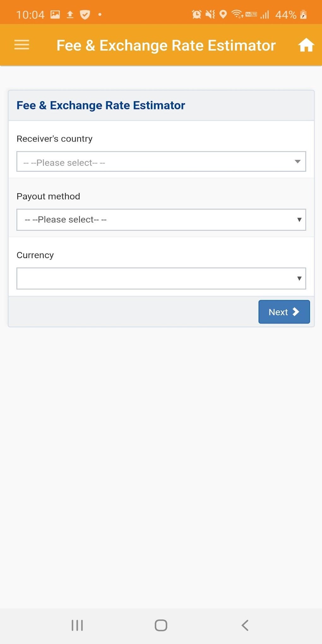Tap the Fee & Exchange Rate Estimator card heading
Viewport: 322px width, 644px height.
pyautogui.click(x=101, y=105)
